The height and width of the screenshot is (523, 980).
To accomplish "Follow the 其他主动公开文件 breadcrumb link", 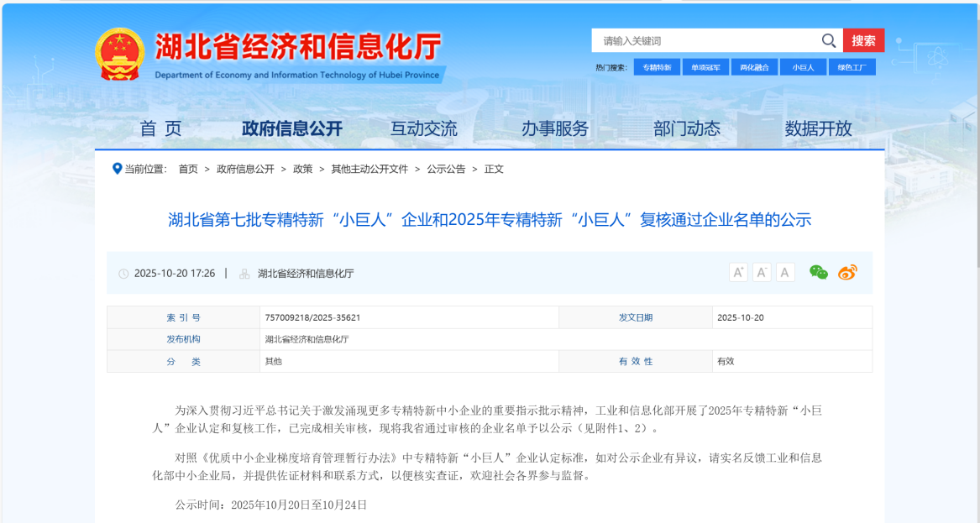I will 369,169.
